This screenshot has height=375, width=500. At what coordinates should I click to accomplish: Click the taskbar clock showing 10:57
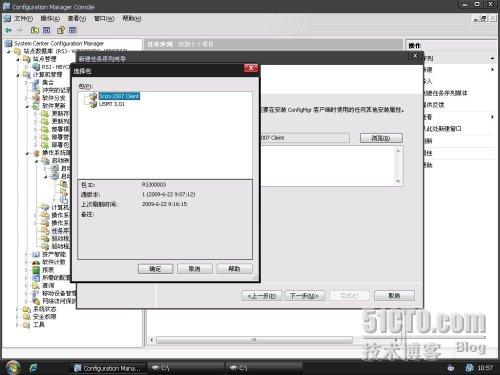click(485, 368)
